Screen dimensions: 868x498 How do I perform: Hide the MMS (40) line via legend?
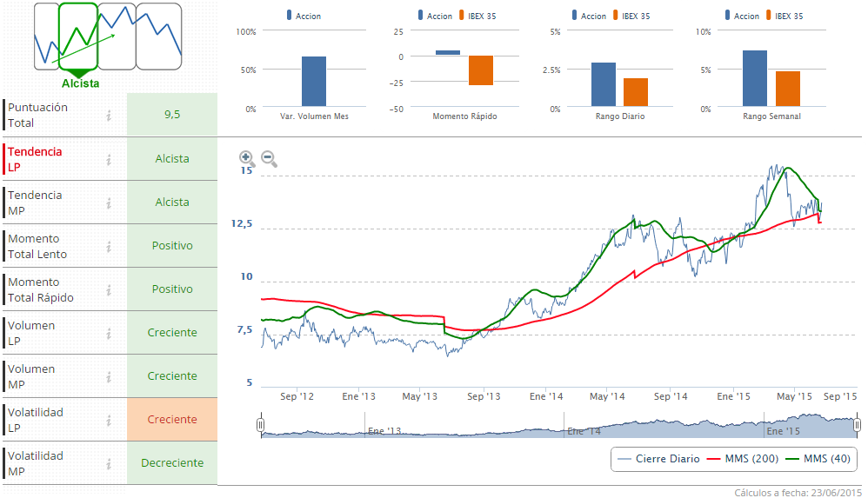[818, 459]
